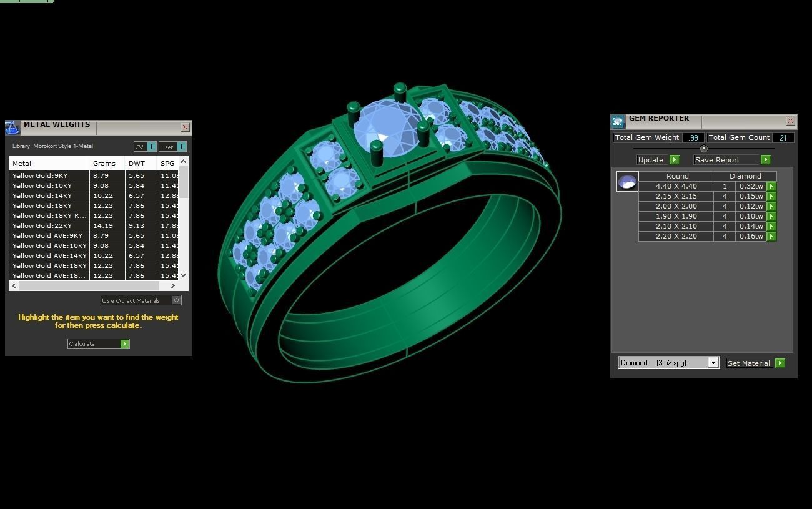Open the Diamond (3.52 spg) material dropdown
The height and width of the screenshot is (509, 812).
669,363
